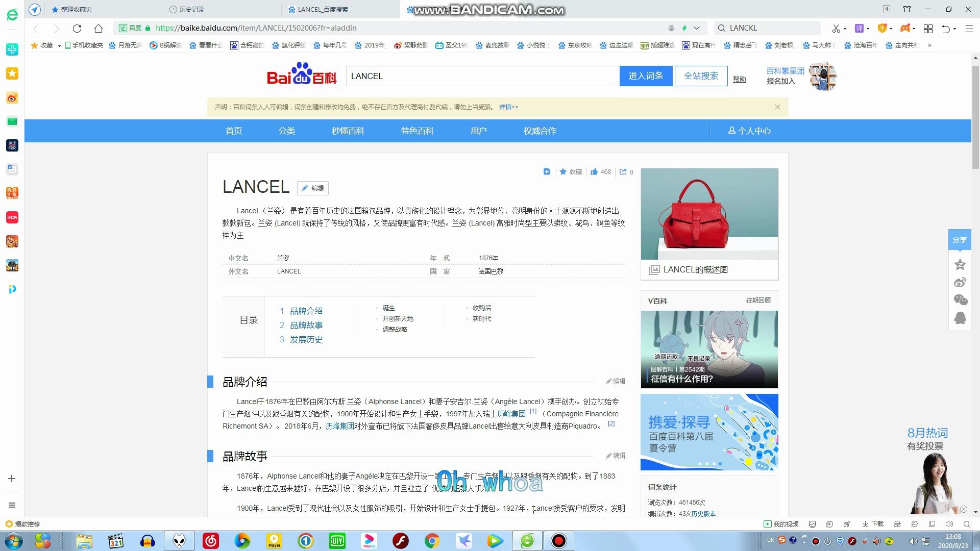The width and height of the screenshot is (980, 551).
Task: Open game controller extension dropdown arrow
Action: pyautogui.click(x=914, y=29)
